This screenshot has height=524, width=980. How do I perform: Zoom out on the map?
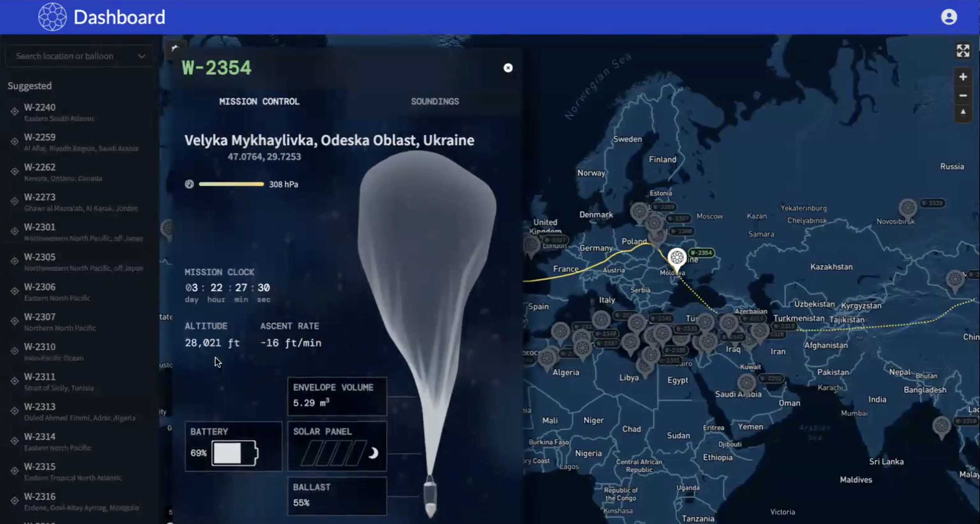963,95
